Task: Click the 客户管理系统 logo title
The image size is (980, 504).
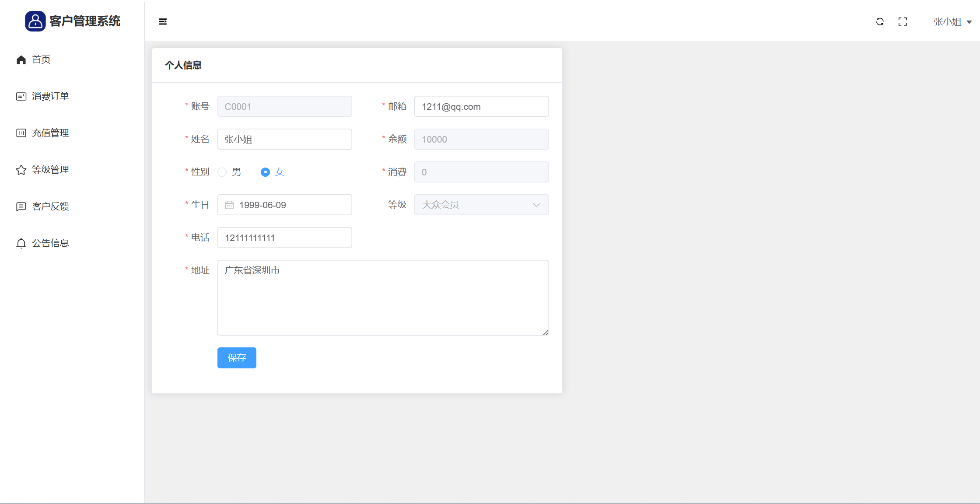Action: point(84,21)
